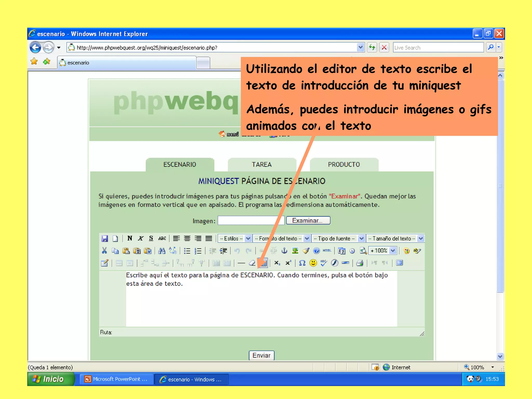The height and width of the screenshot is (399, 532).
Task: Click the browser Back button
Action: click(x=35, y=48)
